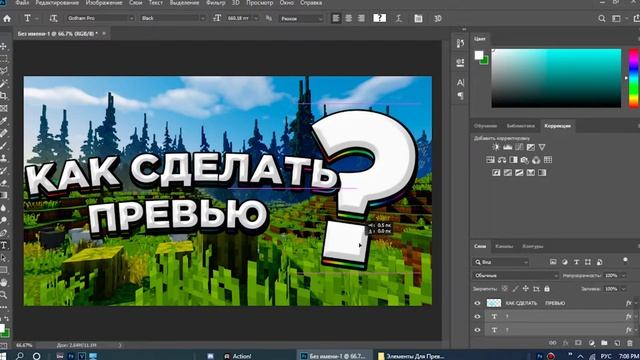Expand the fill 100% dropdown arrow
The width and height of the screenshot is (640, 360).
tap(623, 289)
